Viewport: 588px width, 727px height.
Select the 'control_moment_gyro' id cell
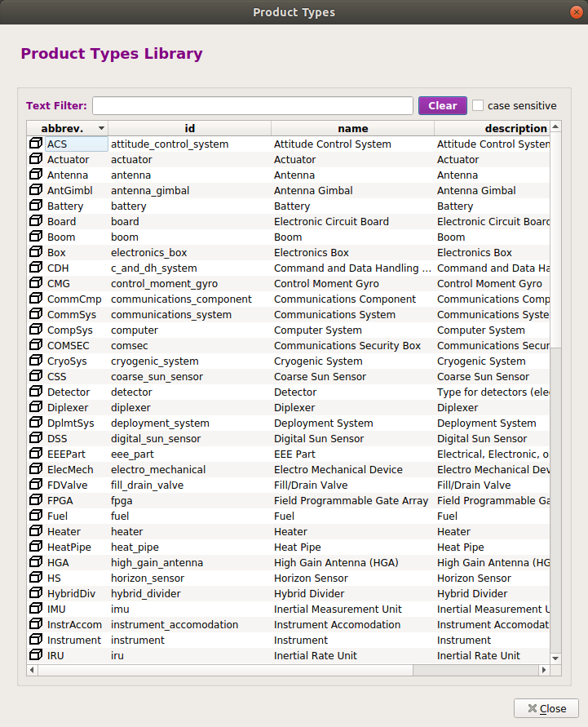click(x=189, y=284)
